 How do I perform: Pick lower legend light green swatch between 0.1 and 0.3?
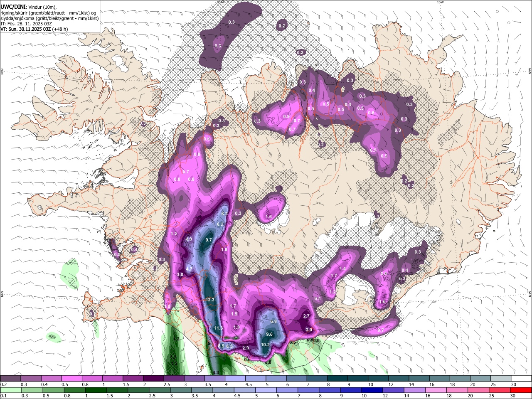(x=10, y=390)
